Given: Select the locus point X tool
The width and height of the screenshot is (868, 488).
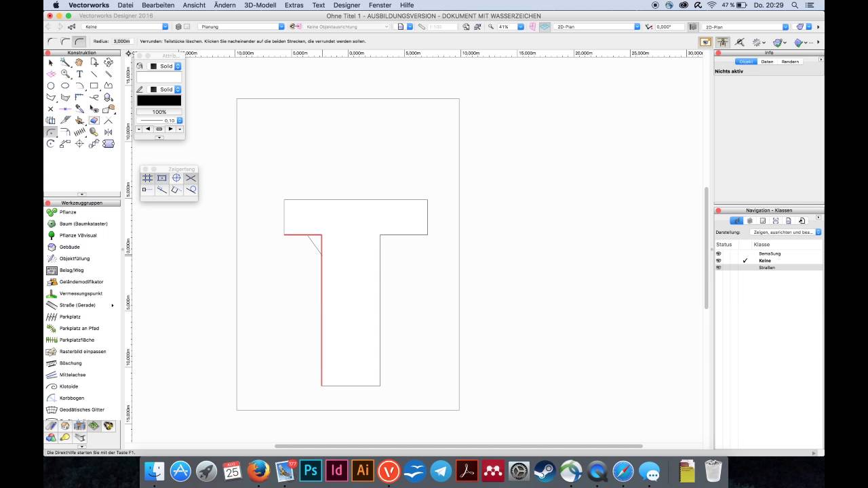Looking at the screenshot, I should pos(51,109).
